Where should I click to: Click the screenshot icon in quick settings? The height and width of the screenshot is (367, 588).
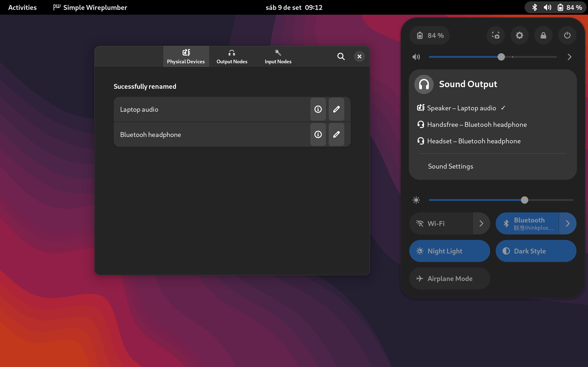[495, 35]
